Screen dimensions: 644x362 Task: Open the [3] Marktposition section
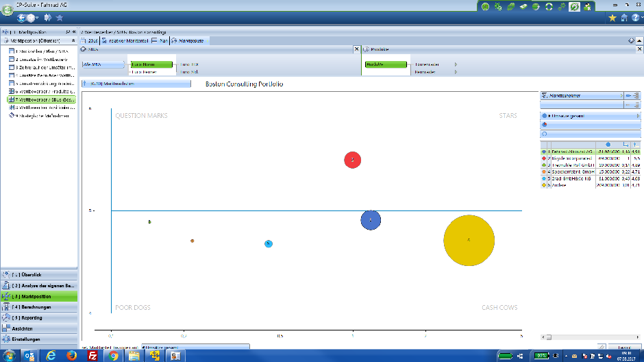tap(39, 296)
